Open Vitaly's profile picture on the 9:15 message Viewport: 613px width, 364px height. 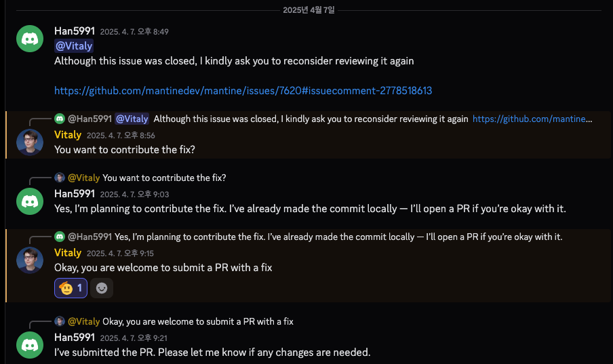pyautogui.click(x=30, y=260)
